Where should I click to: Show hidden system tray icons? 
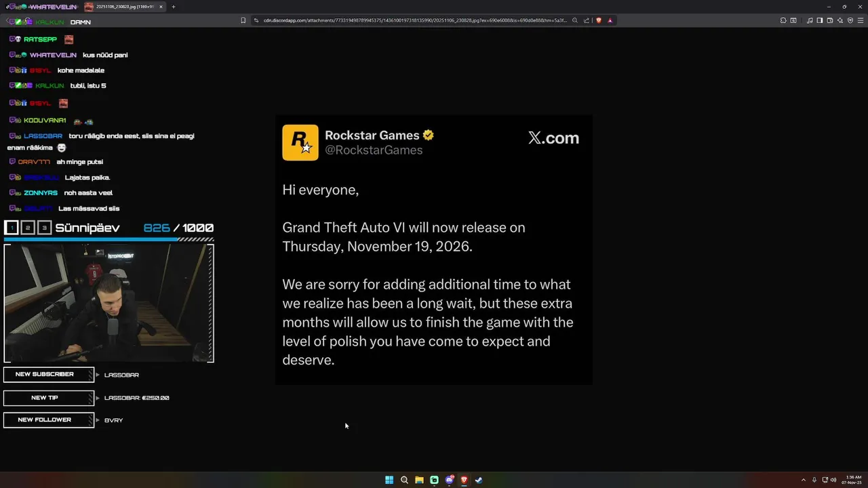[804, 480]
